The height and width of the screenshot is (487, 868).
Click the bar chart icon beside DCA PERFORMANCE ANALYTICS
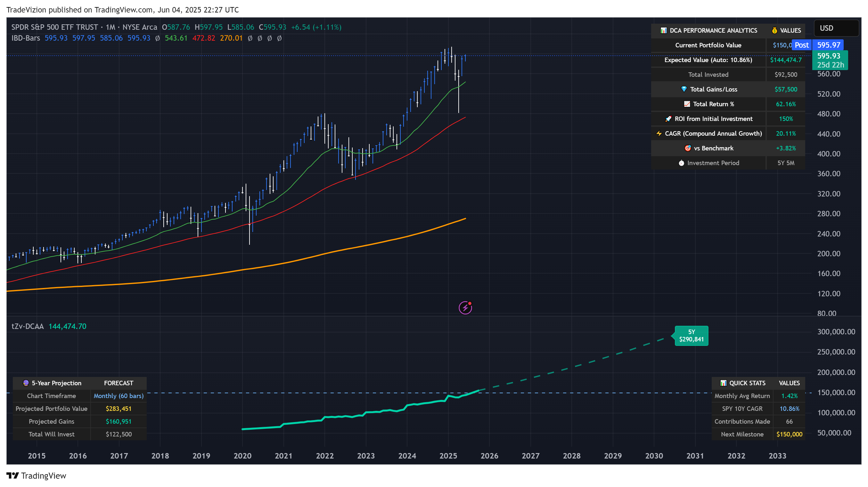click(663, 30)
